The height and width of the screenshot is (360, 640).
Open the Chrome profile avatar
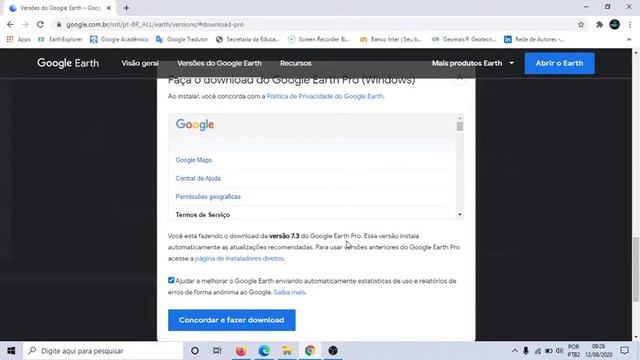615,24
